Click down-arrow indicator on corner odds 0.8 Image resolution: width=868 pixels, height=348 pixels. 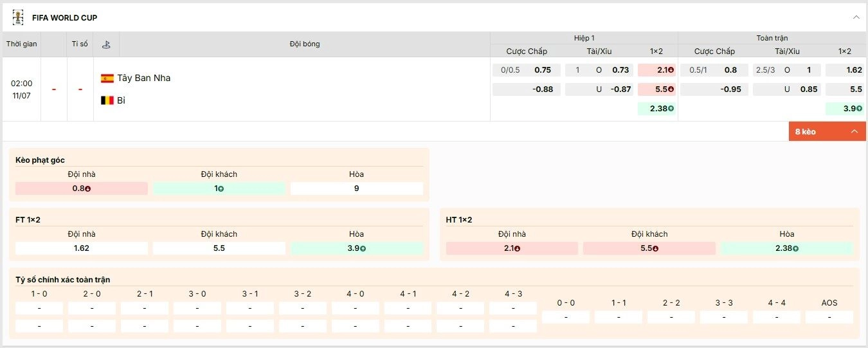[x=87, y=189]
